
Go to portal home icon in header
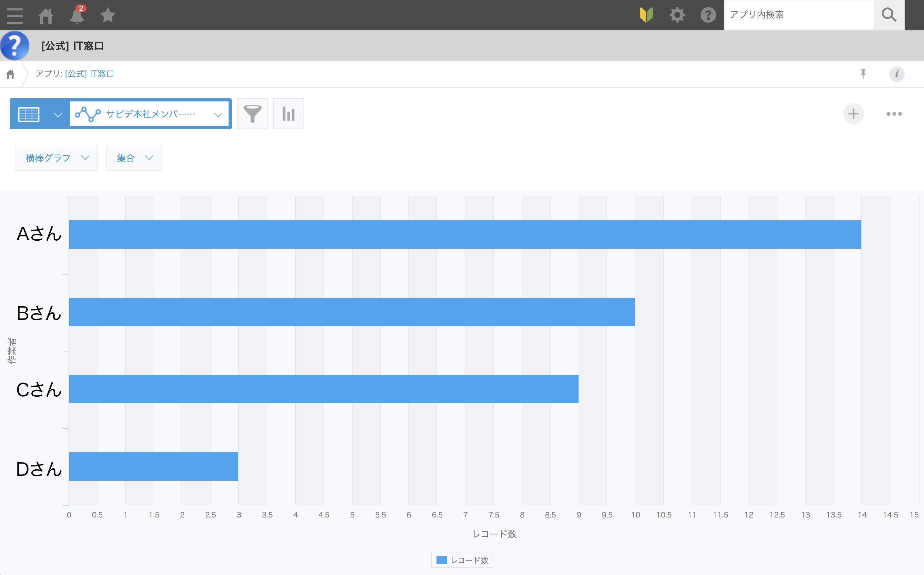click(46, 16)
